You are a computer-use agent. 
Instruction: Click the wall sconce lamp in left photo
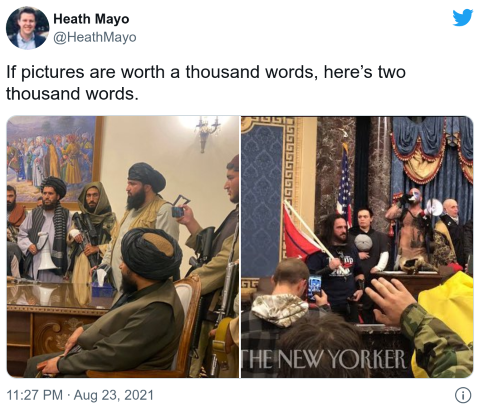[208, 133]
